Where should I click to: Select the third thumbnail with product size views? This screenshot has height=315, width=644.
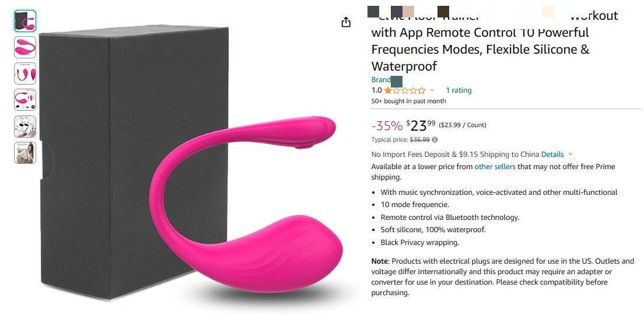[x=25, y=73]
